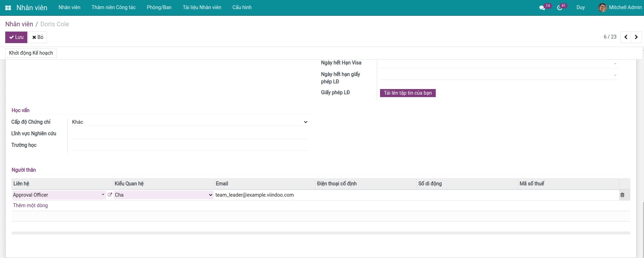Click Mitchell Admin avatar picture
This screenshot has height=258, width=644.
coord(602,8)
